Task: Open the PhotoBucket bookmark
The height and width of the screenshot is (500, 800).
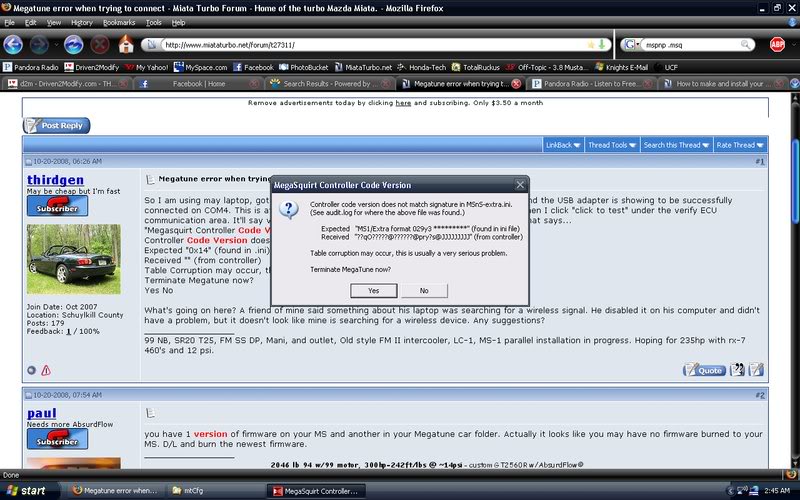Action: (304, 67)
